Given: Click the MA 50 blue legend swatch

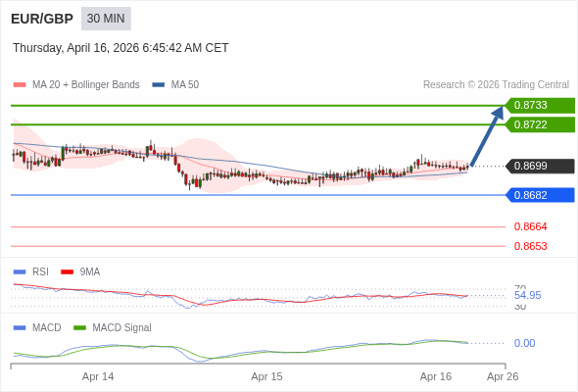Looking at the screenshot, I should click(159, 85).
